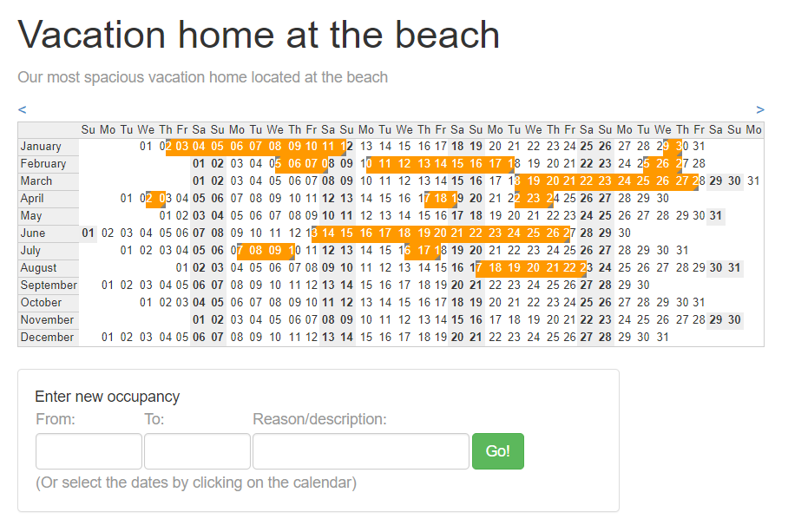The height and width of the screenshot is (532, 788).
Task: Click the booked June 20 date
Action: click(440, 233)
